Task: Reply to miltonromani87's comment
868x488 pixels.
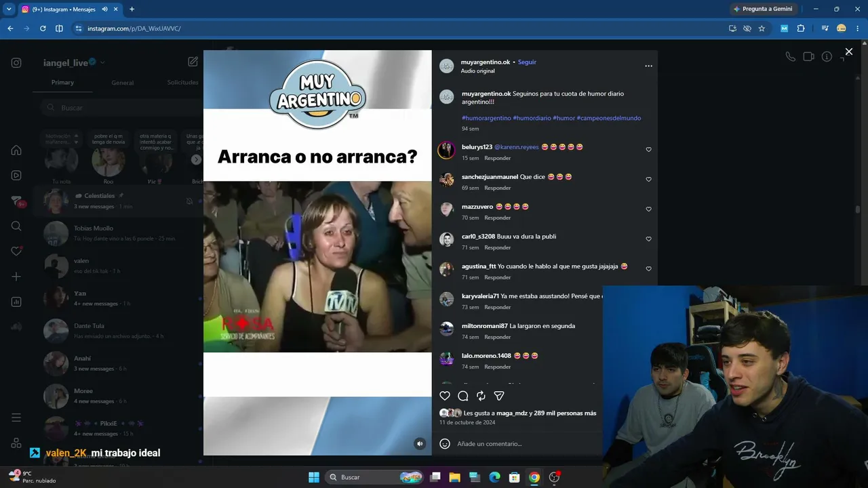Action: tap(498, 337)
